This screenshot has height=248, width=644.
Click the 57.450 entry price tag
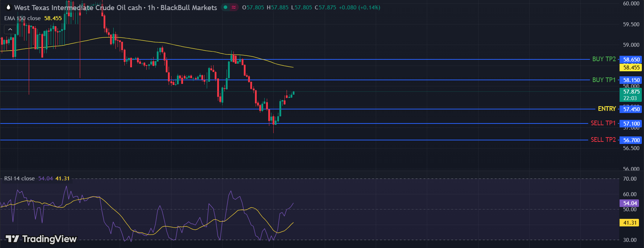tap(631, 109)
